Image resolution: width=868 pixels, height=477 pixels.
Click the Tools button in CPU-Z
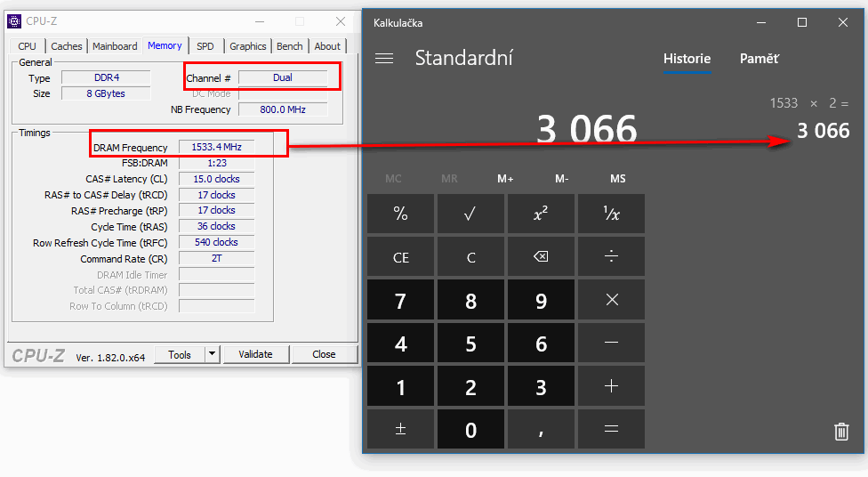180,354
